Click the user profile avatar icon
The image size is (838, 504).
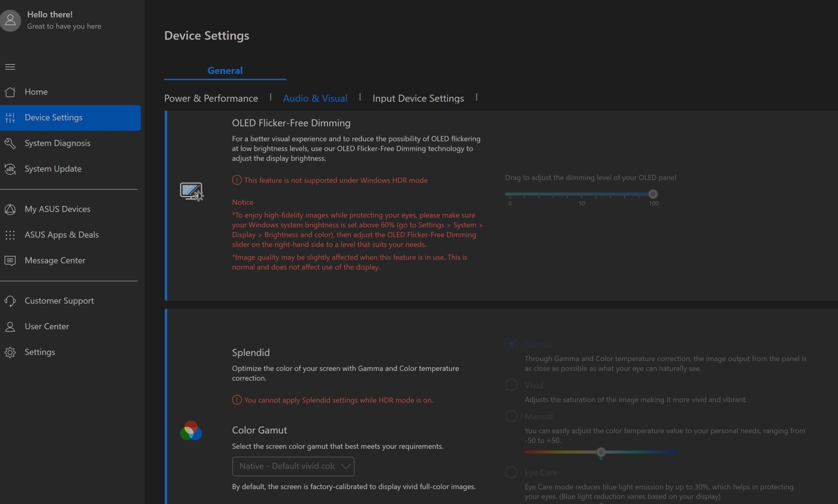10,20
